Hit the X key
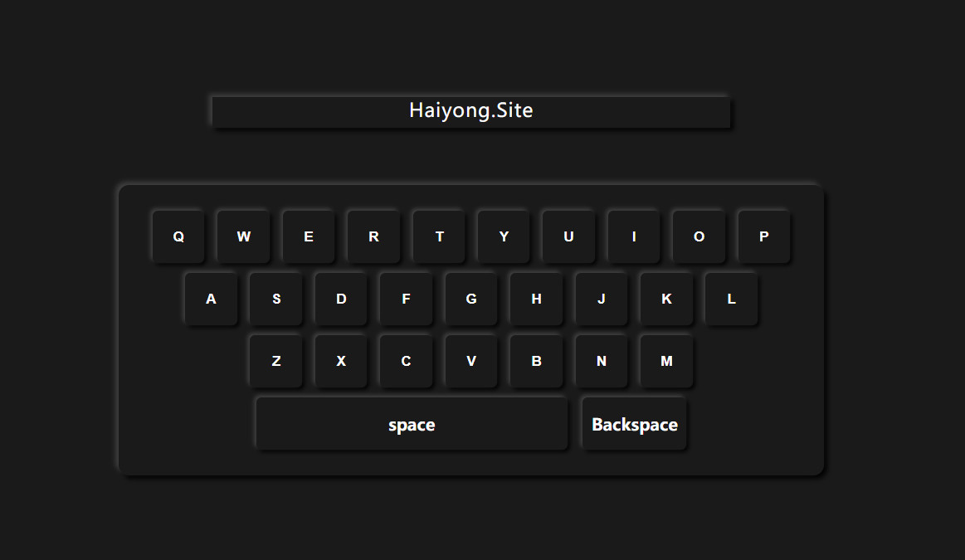965x560 pixels. click(x=341, y=361)
